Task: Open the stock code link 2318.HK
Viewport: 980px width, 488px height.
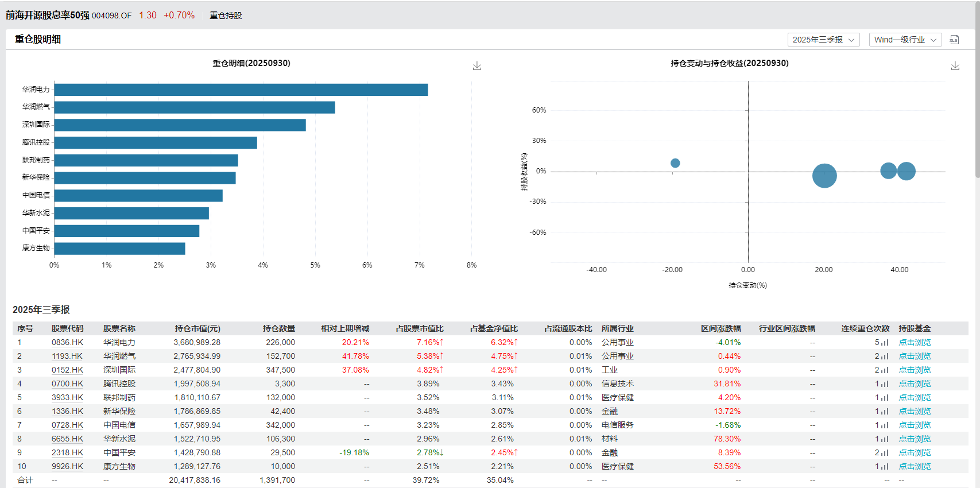Action: click(x=67, y=453)
